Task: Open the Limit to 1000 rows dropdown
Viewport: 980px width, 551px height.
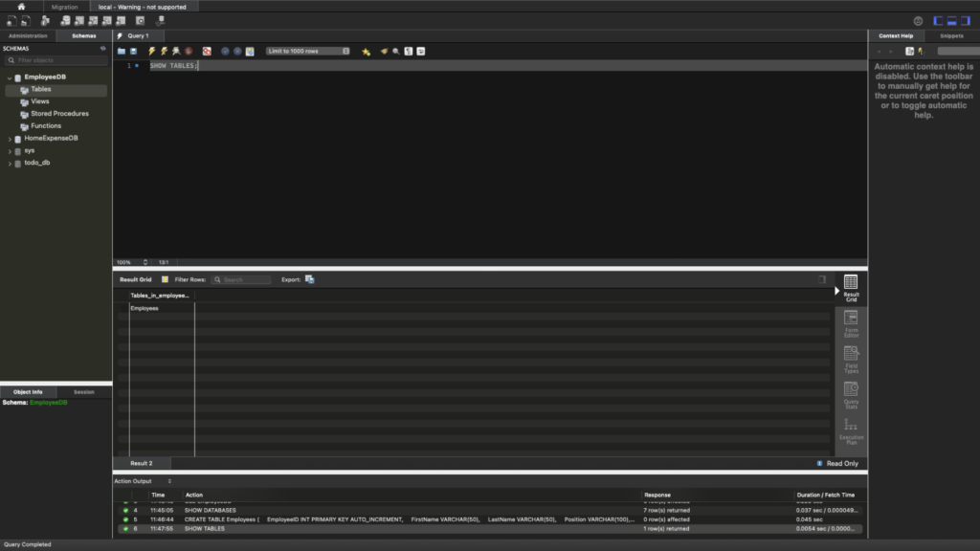Action: tap(308, 51)
